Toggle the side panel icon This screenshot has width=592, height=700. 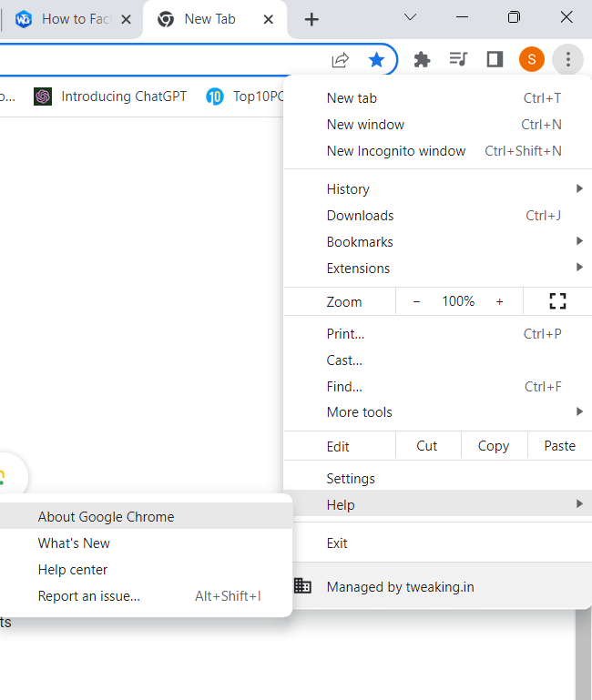[x=495, y=59]
